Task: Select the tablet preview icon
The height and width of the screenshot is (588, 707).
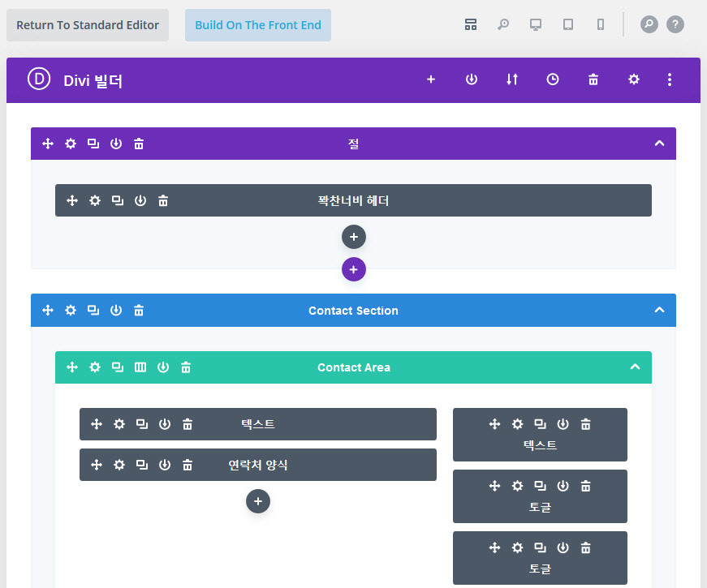Action: coord(567,24)
